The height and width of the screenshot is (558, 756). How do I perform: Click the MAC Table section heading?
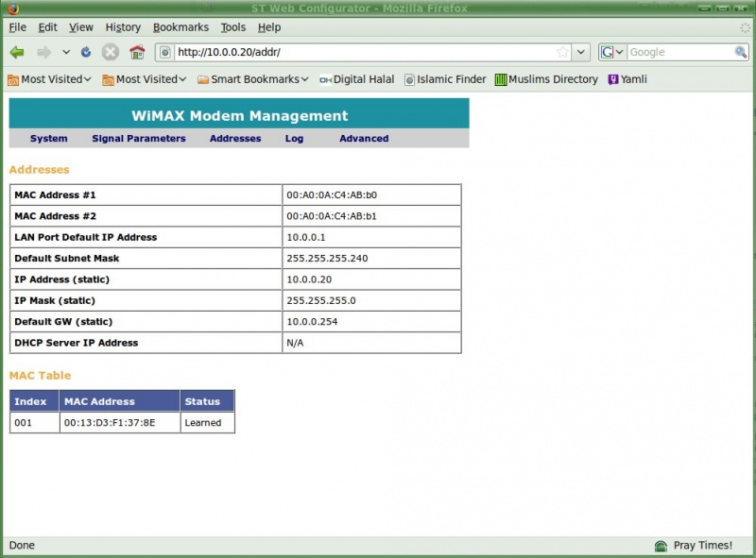pyautogui.click(x=40, y=376)
